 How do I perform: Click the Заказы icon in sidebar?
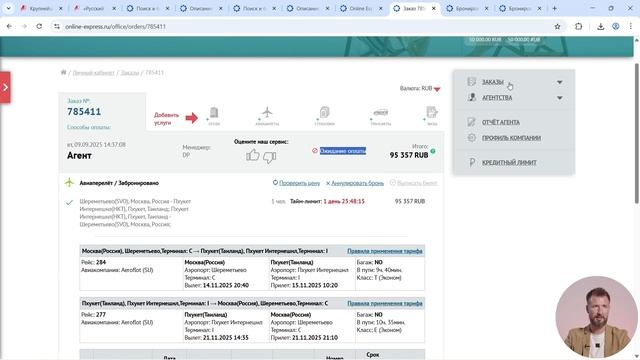[x=471, y=82]
